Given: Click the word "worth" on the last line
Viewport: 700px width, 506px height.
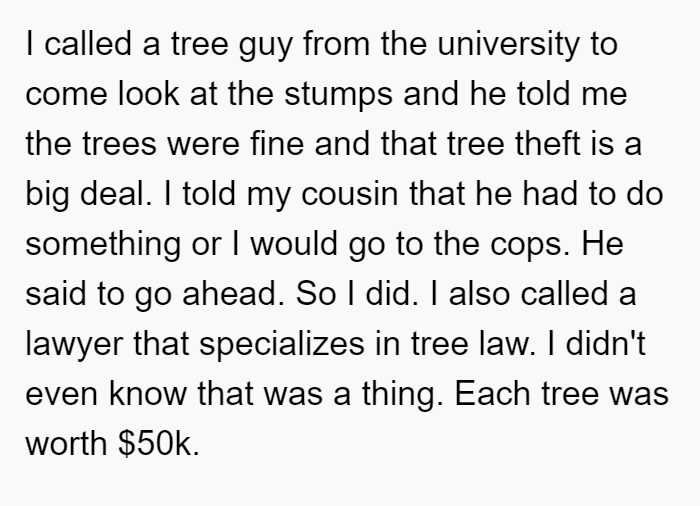Looking at the screenshot, I should coord(66,444).
